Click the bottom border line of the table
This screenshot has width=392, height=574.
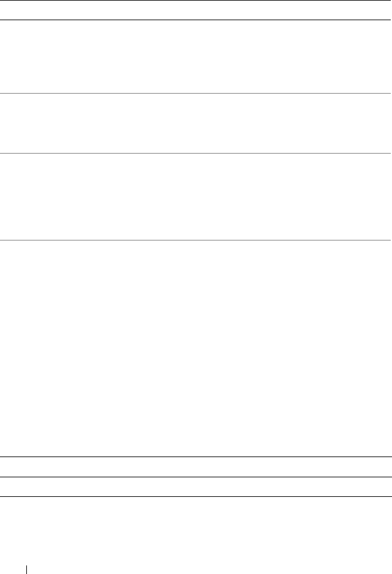coord(196,496)
